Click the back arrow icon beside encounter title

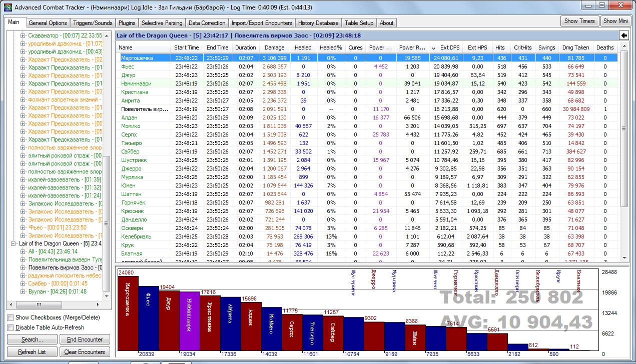coord(624,35)
